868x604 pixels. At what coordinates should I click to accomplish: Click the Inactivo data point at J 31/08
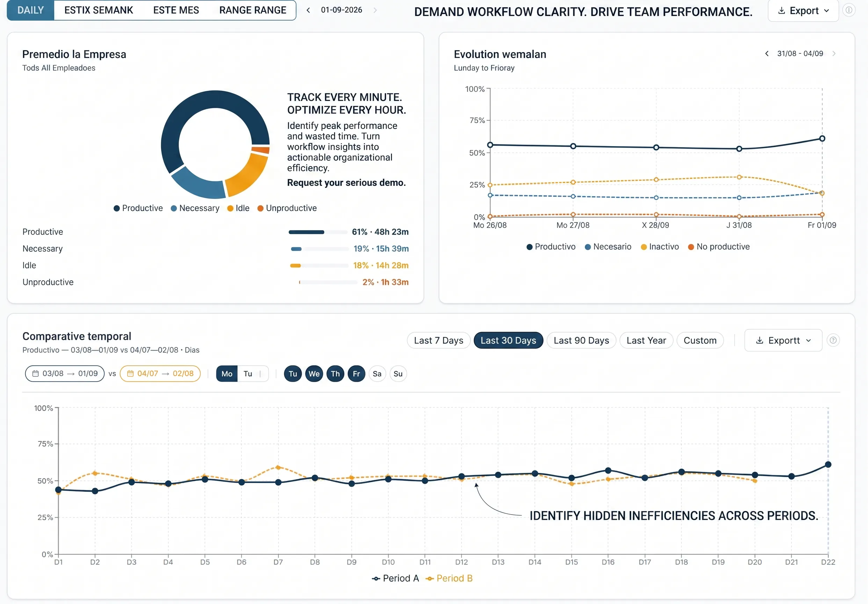click(x=739, y=177)
